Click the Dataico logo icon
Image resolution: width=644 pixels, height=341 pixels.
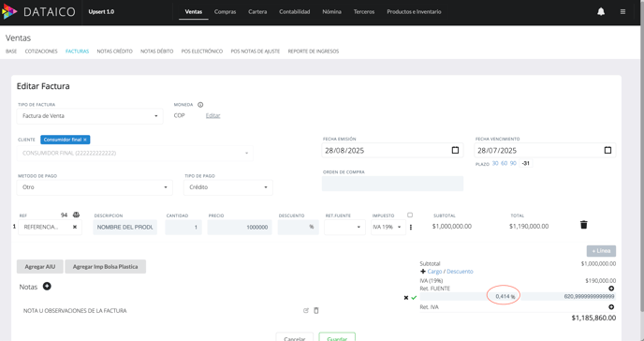pos(9,11)
